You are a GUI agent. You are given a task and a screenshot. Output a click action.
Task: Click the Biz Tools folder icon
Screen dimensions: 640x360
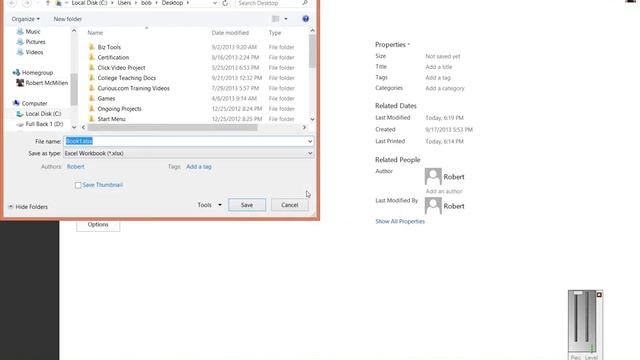coord(91,47)
